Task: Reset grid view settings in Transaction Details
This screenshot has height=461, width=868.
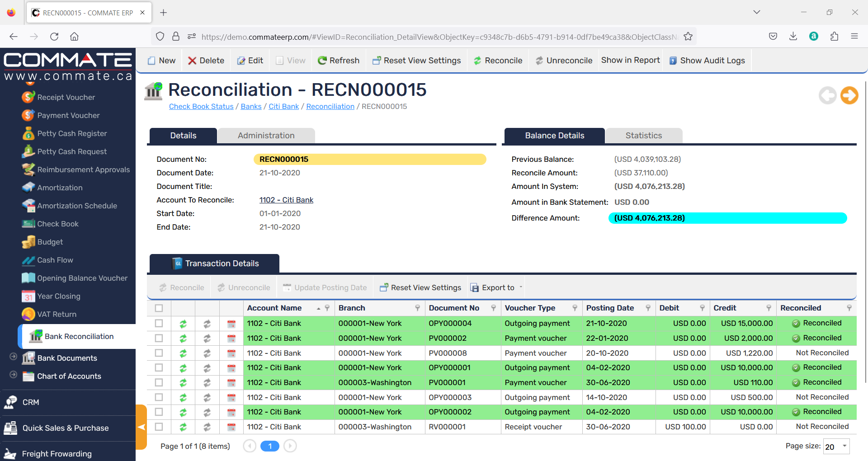Action: [x=420, y=287]
